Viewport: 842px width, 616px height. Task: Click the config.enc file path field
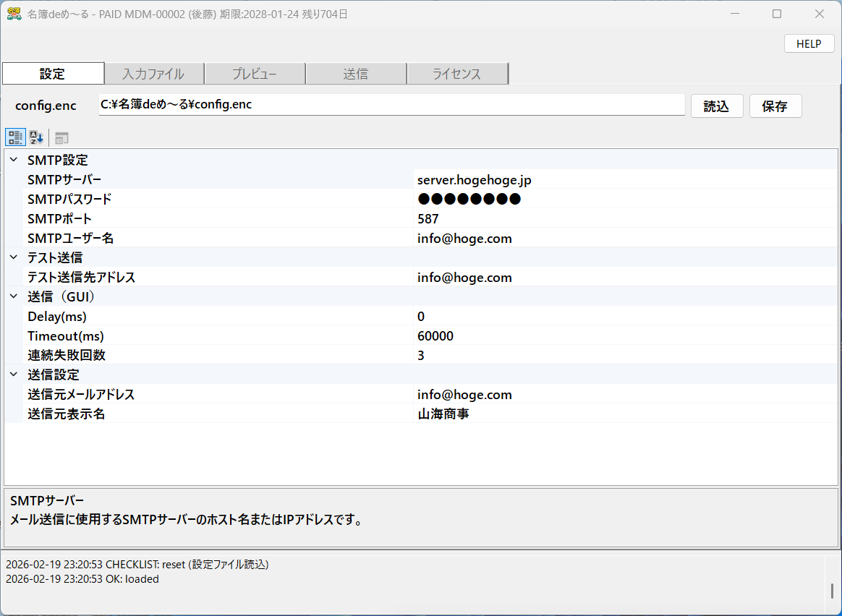[x=391, y=105]
